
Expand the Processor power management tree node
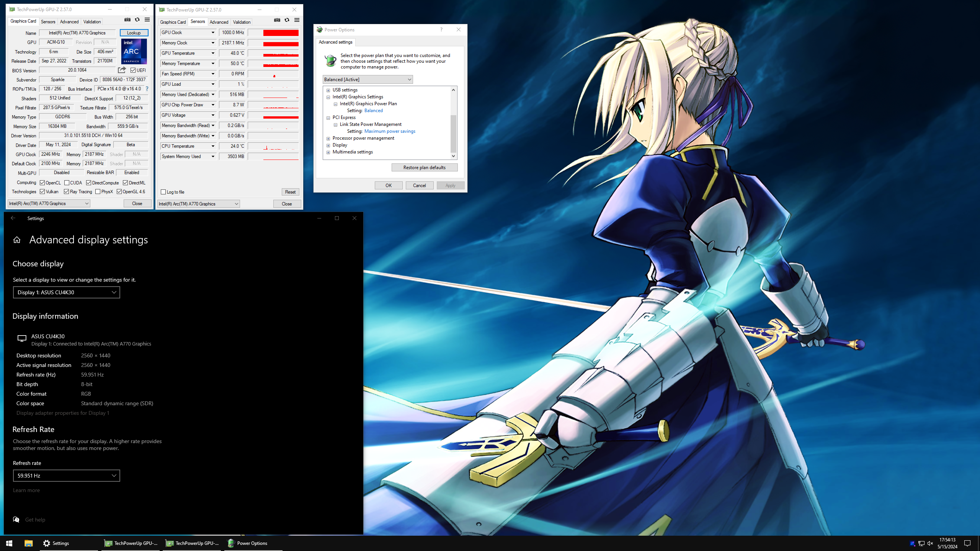[328, 139]
